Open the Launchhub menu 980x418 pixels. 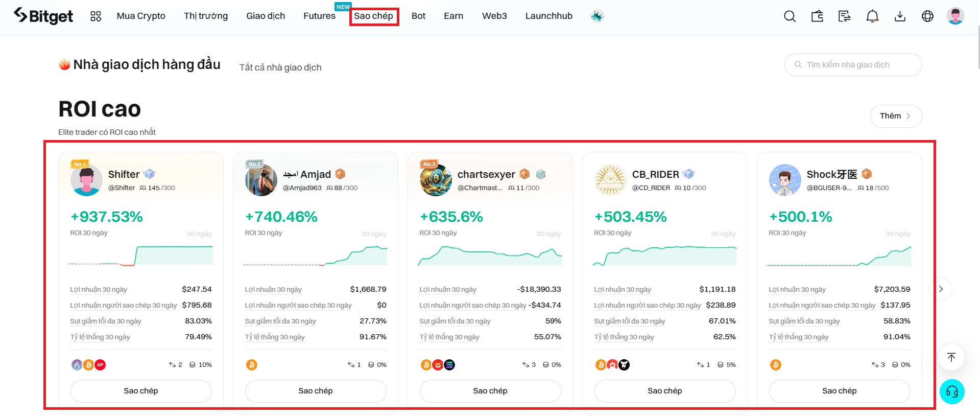pyautogui.click(x=549, y=16)
